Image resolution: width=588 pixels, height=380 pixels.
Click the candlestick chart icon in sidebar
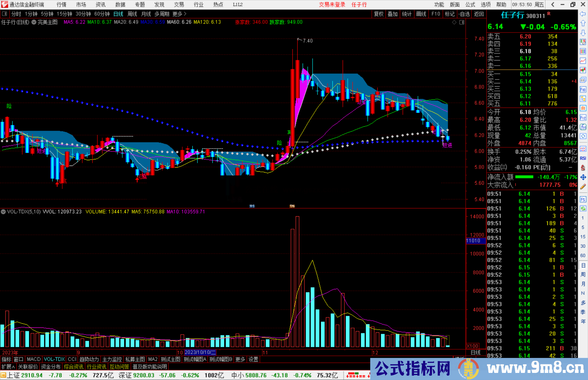[583, 70]
